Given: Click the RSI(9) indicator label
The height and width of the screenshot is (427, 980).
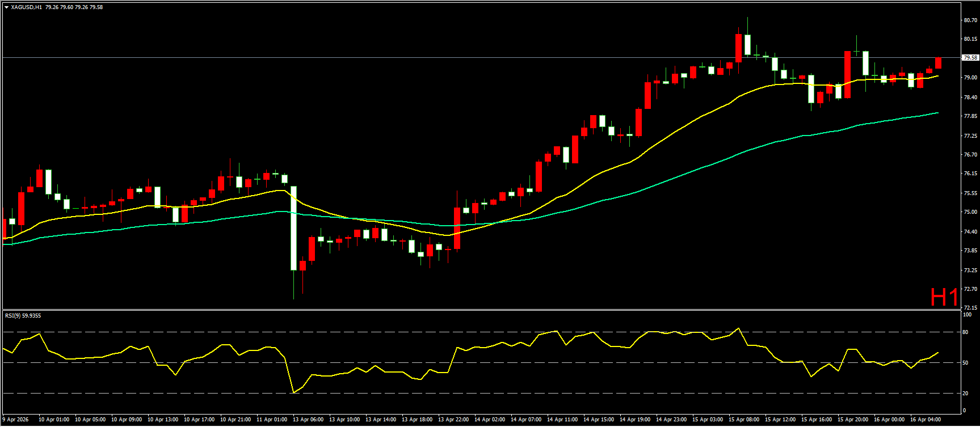Looking at the screenshot, I should [15, 315].
